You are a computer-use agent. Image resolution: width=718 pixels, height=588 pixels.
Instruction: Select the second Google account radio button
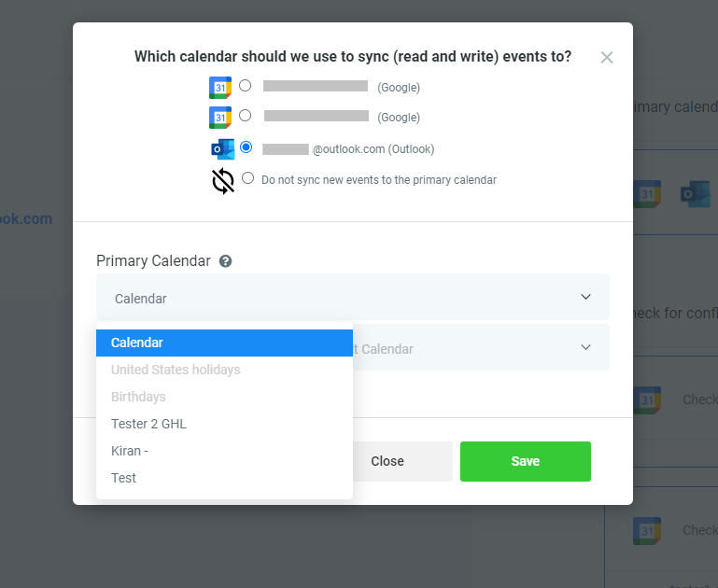point(245,116)
